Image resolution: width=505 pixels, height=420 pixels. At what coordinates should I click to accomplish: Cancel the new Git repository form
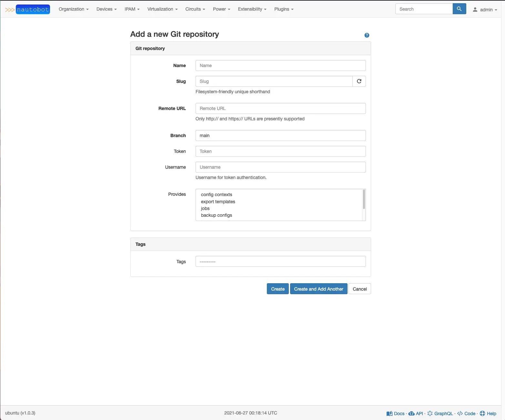[359, 289]
